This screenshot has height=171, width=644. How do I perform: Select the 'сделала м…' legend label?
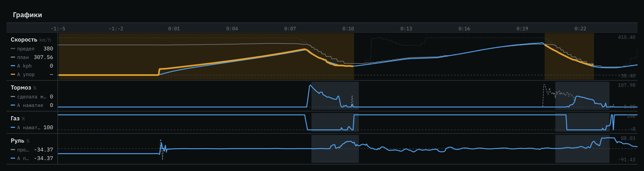click(32, 97)
